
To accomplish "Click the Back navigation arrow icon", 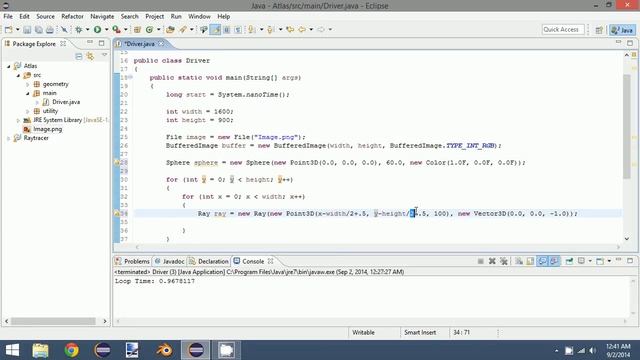I will [x=302, y=29].
